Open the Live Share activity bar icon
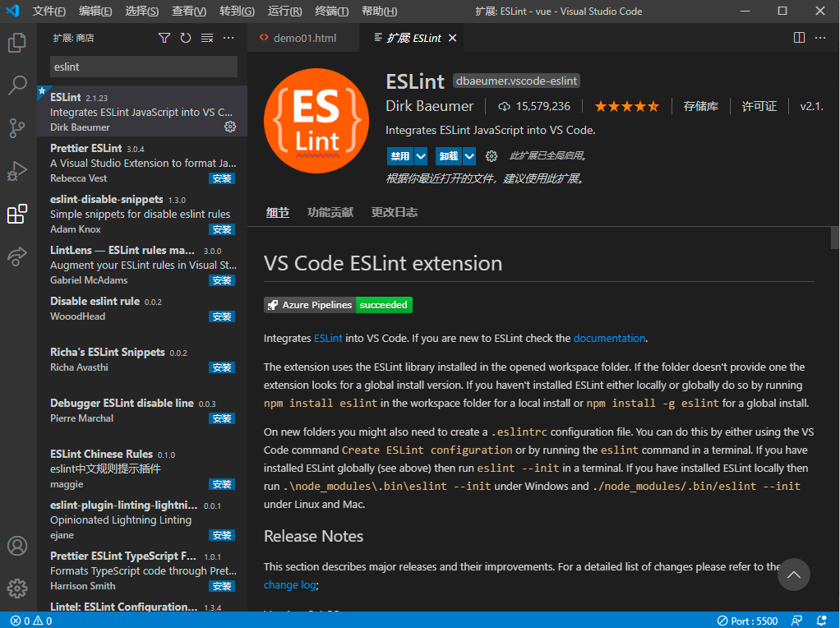Viewport: 840px width, 628px height. point(17,256)
